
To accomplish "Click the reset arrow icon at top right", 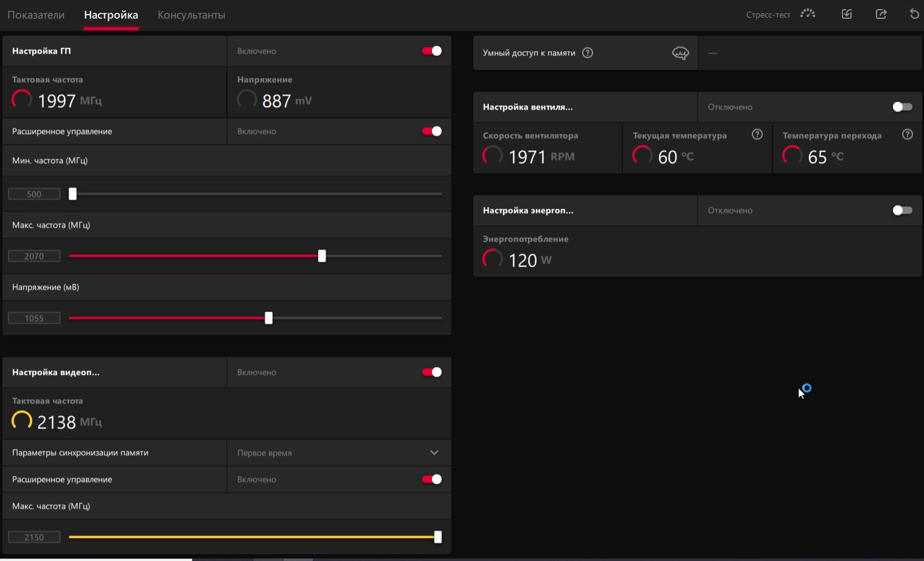I will [914, 14].
